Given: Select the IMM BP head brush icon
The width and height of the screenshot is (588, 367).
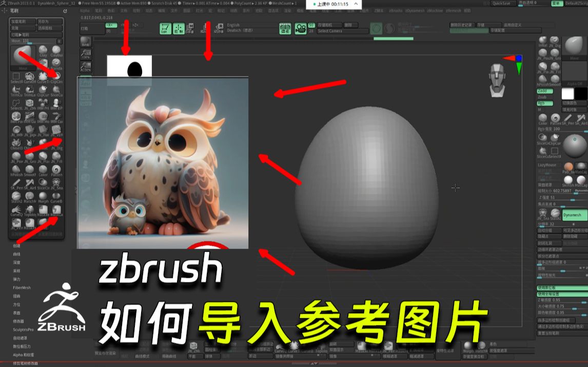Looking at the screenshot, I should click(x=56, y=104).
